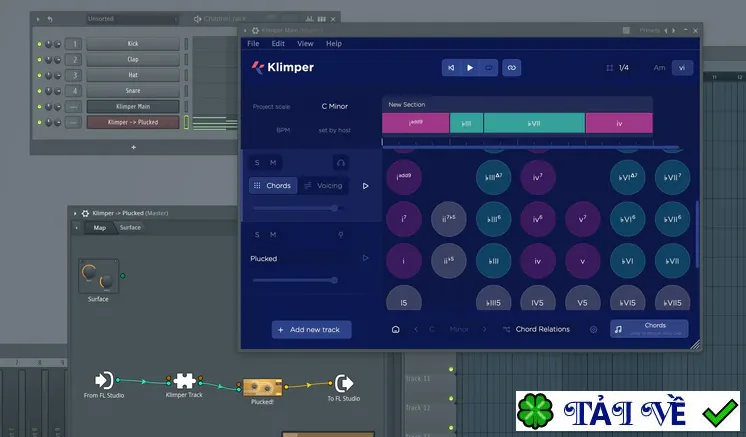Open the 1/4 grid quantize selector
This screenshot has height=437, width=746.
(617, 68)
